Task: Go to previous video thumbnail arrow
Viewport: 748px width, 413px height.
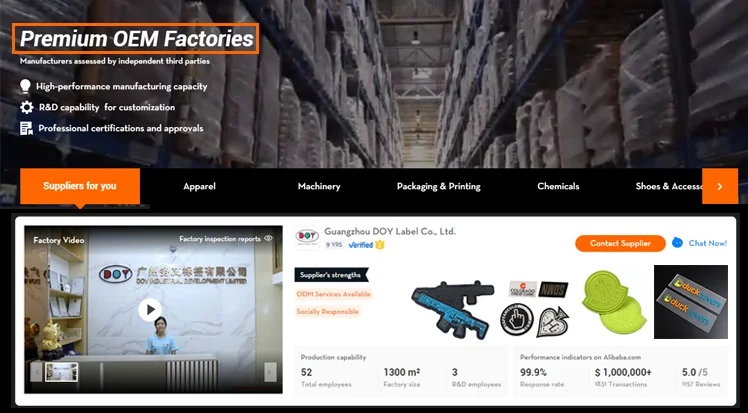Action: [36, 372]
